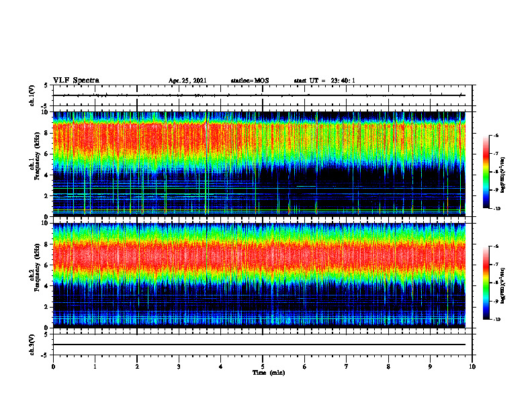Screen dimensions: 532x411
Task: Click the "Time (min)" x-axis label
Action: [269, 373]
